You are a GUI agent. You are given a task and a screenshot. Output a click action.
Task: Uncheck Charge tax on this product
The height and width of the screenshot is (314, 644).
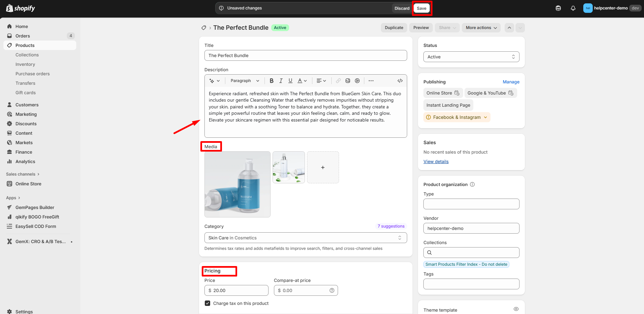(207, 303)
